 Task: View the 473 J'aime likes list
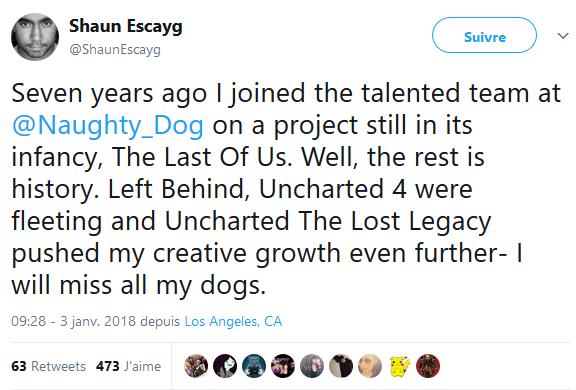129,366
